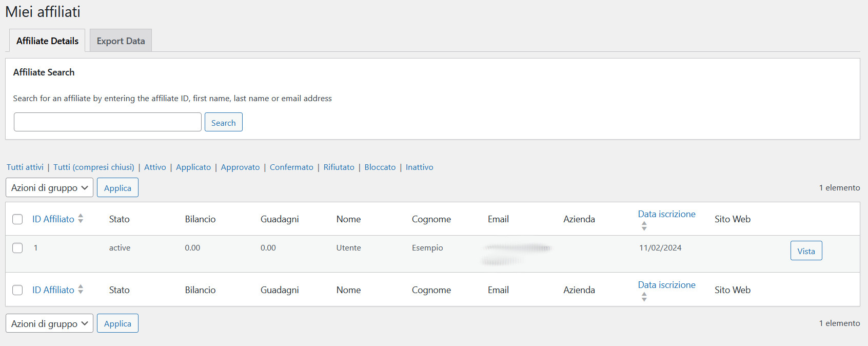This screenshot has height=346, width=868.
Task: Click the header 'Guadagni' column label
Action: point(280,219)
